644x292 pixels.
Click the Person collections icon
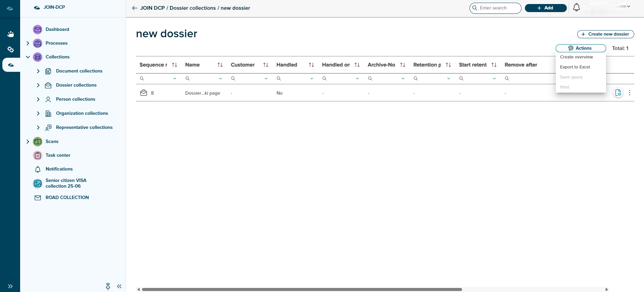coord(48,99)
